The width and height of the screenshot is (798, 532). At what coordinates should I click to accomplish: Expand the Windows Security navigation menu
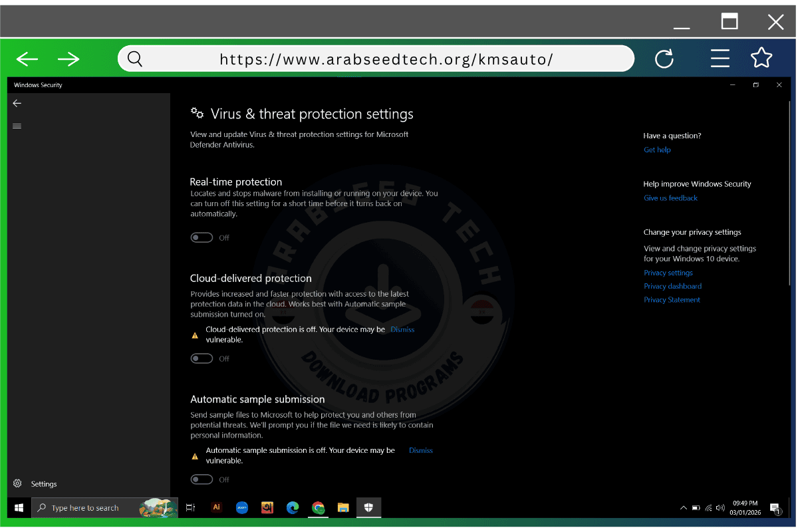pyautogui.click(x=17, y=126)
